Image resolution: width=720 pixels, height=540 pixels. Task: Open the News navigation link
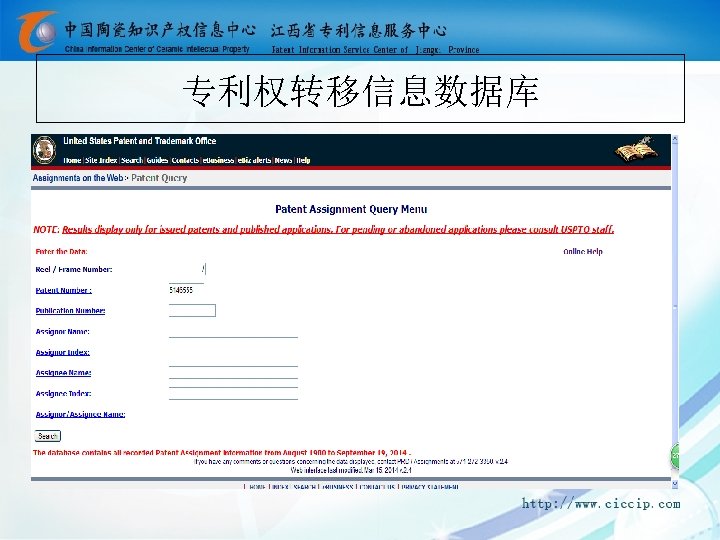(x=283, y=160)
